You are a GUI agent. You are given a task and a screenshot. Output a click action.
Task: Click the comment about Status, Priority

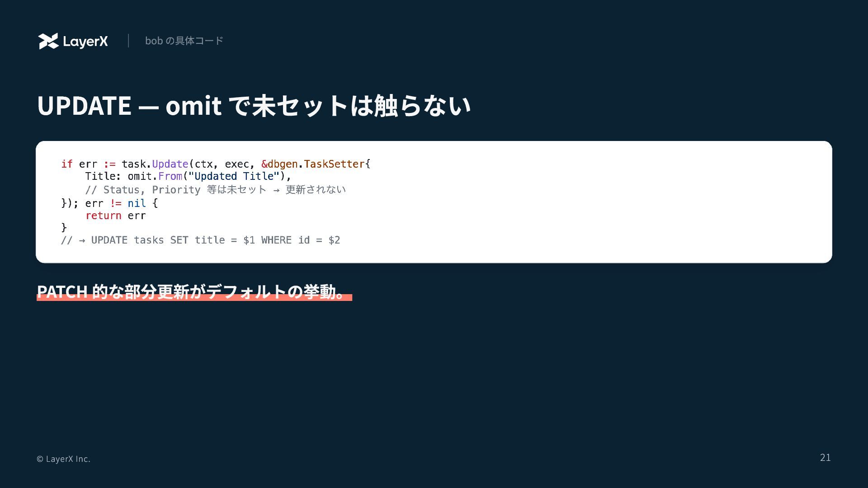(x=215, y=190)
